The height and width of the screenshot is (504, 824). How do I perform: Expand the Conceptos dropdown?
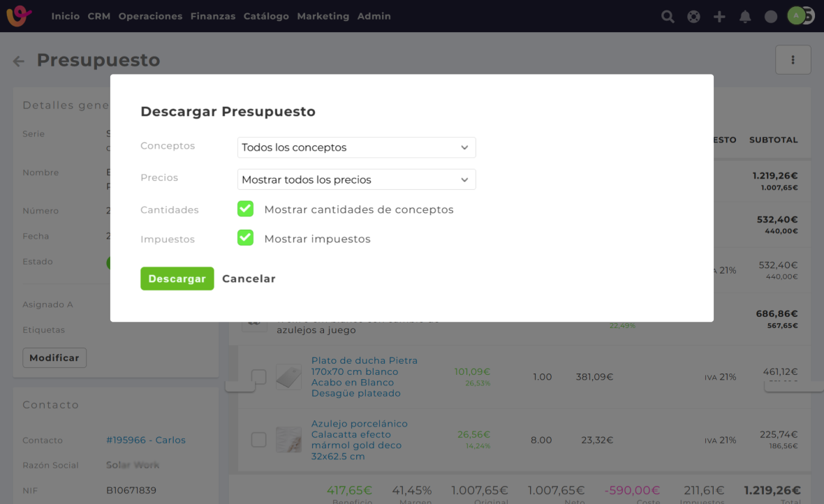[356, 147]
